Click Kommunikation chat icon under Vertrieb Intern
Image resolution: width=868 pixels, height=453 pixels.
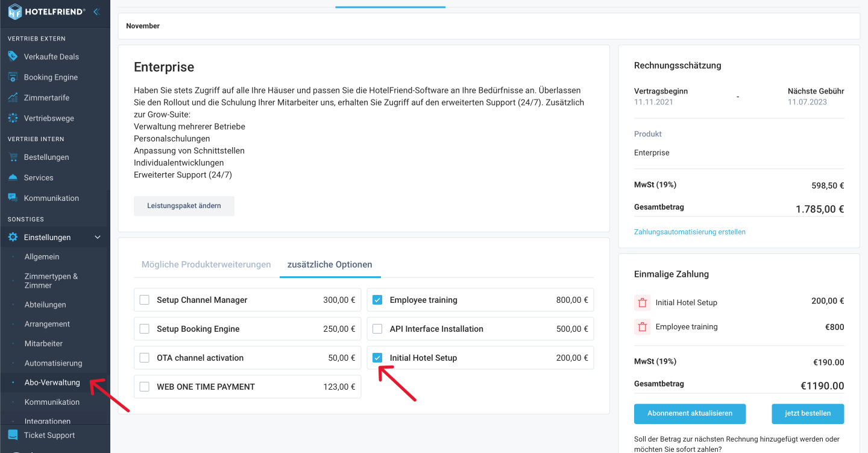[x=13, y=198]
